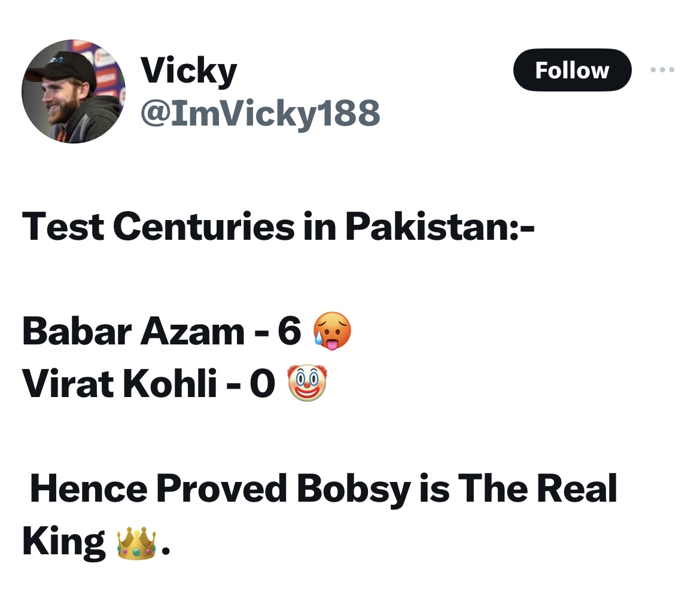Click the word 'Bobsy' in the tweet

354,489
